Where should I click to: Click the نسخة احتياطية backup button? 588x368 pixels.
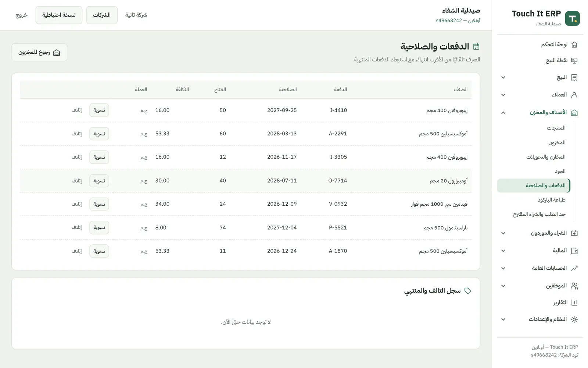(59, 15)
